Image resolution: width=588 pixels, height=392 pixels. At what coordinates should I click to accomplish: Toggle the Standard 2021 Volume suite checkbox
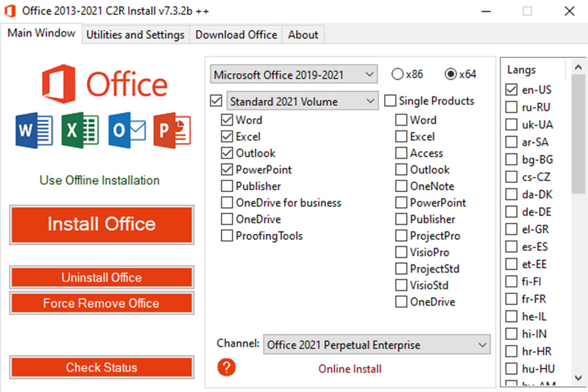point(216,101)
